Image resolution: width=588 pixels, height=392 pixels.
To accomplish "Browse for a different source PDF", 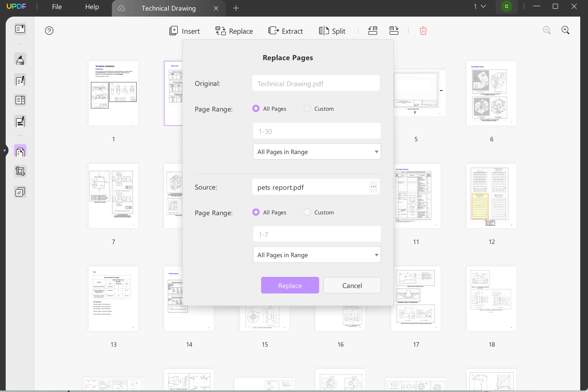I will point(374,187).
